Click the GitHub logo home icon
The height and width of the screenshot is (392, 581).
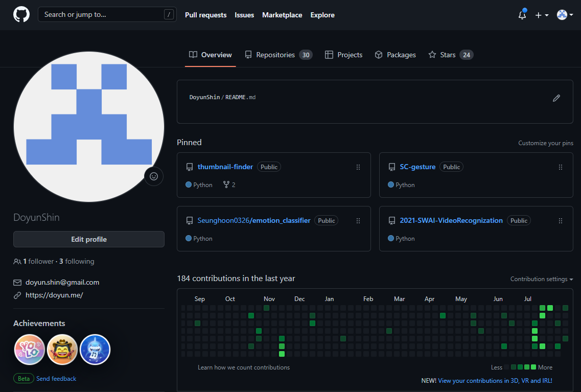pos(21,15)
